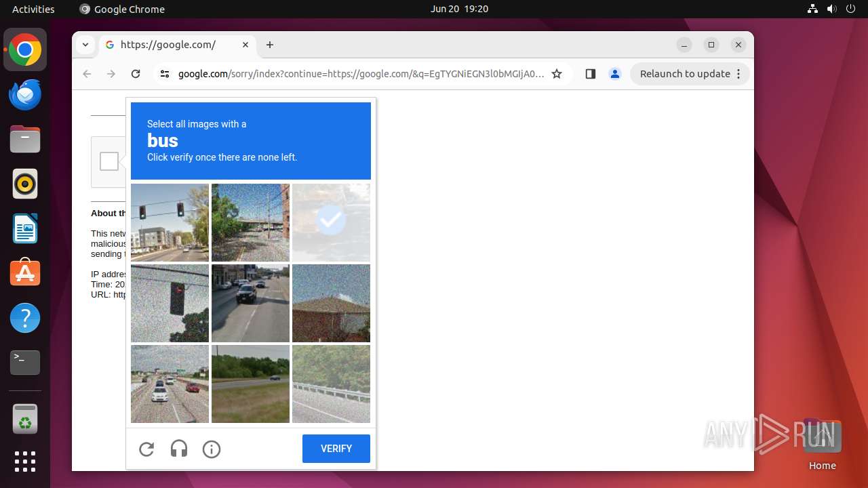
Task: Launch Thunderbird Mail from dock
Action: (x=25, y=94)
